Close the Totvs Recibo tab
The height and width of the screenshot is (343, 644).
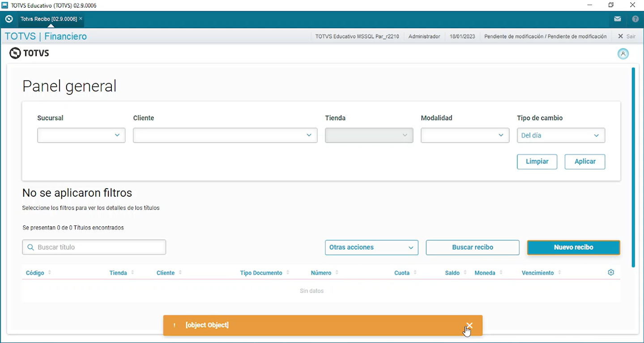(81, 19)
